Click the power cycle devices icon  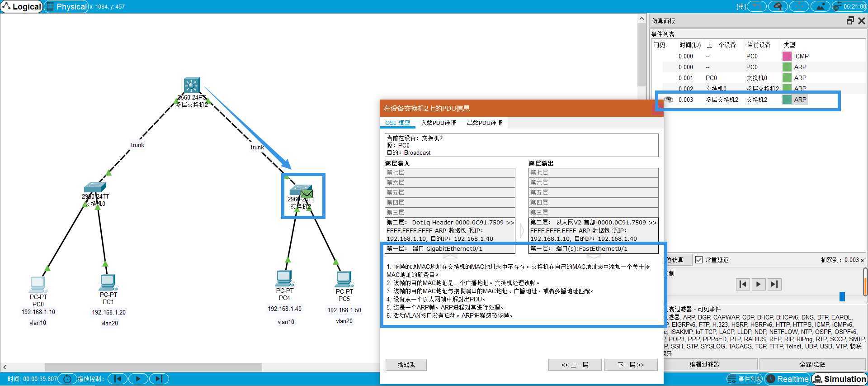[67, 379]
